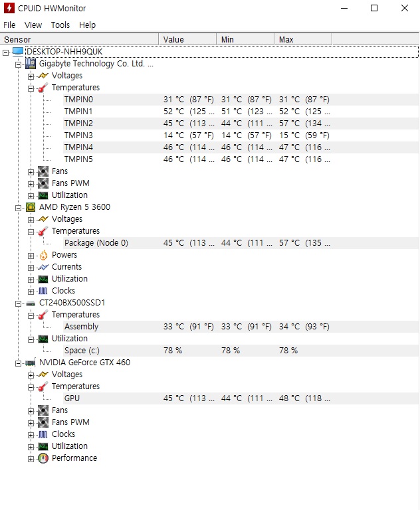Open the Help menu
The height and width of the screenshot is (510, 420).
pos(87,25)
